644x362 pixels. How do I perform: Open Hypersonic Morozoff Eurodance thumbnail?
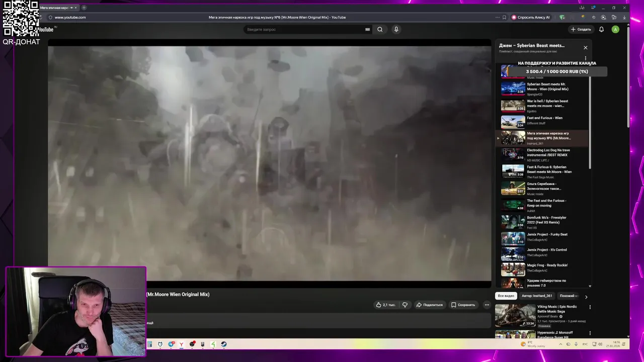[515, 334]
